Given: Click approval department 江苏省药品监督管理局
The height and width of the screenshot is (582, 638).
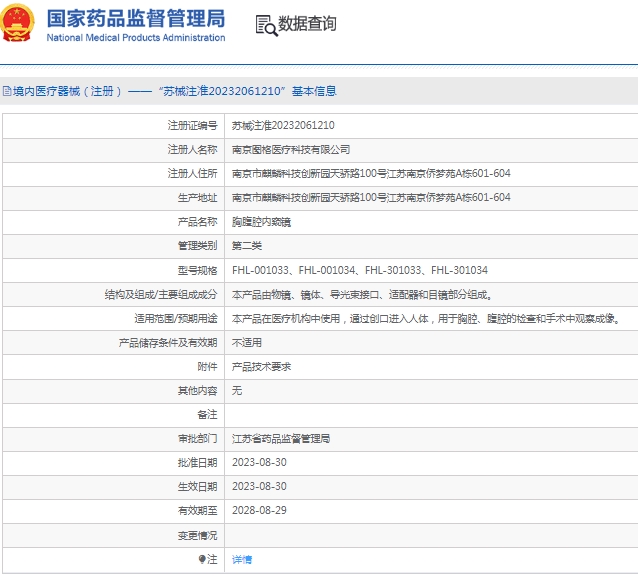Looking at the screenshot, I should (281, 439).
